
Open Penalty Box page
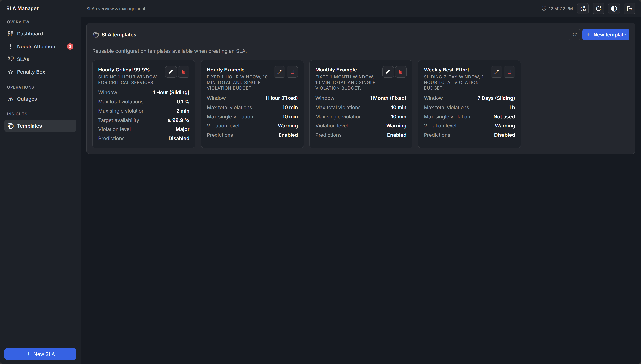tap(40, 72)
